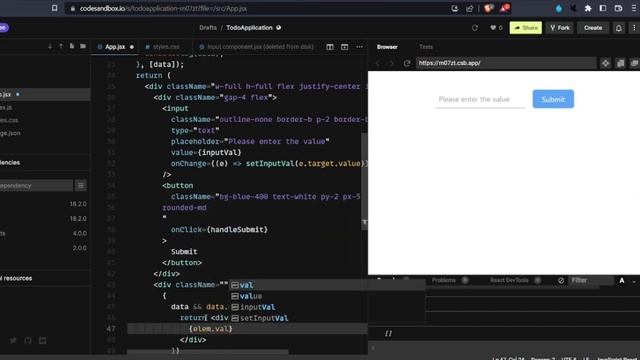Choose 'setInputVal' autocomplete suggestion
The height and width of the screenshot is (360, 640).
(327, 318)
